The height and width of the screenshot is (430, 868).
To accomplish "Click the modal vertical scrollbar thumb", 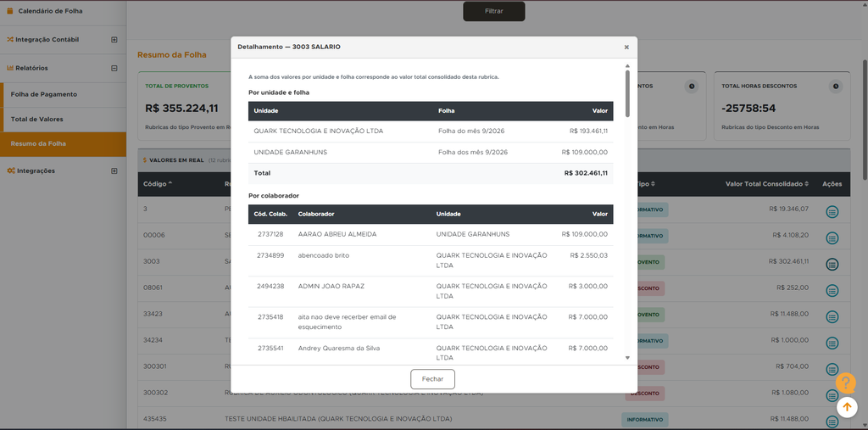I will [x=627, y=93].
